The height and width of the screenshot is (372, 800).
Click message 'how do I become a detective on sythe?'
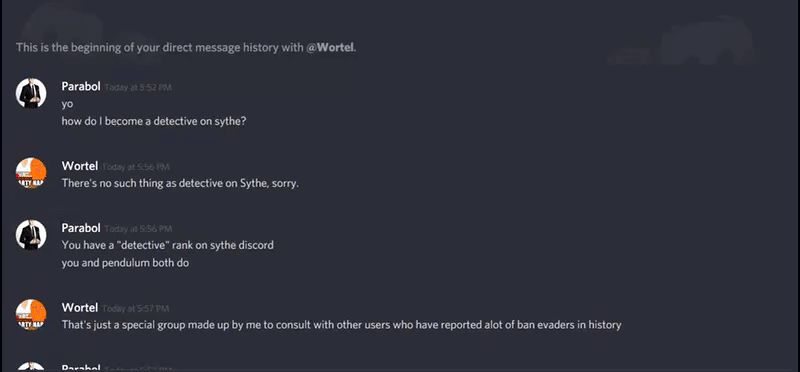point(154,122)
